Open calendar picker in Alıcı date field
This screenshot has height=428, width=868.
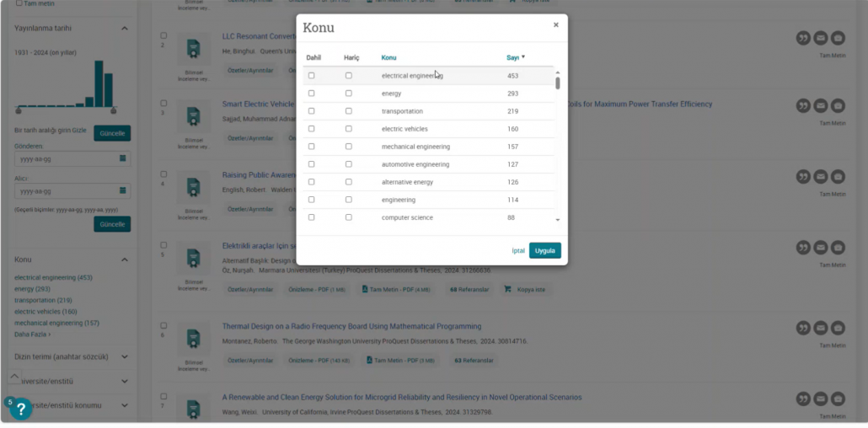pyautogui.click(x=123, y=190)
